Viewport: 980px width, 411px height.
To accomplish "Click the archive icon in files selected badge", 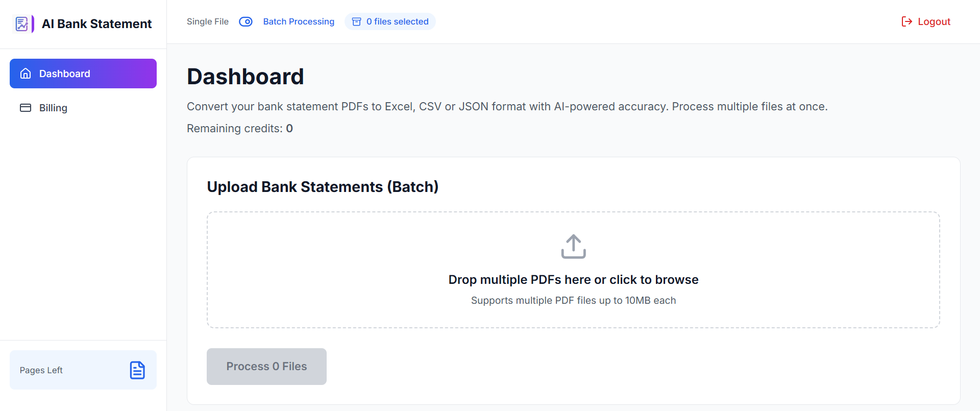I will 357,21.
